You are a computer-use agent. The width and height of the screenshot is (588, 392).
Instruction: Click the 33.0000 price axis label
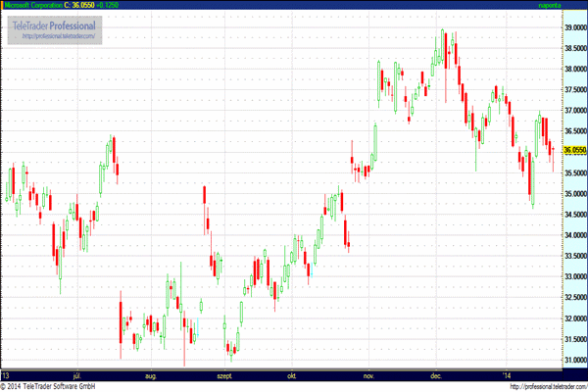pos(575,276)
